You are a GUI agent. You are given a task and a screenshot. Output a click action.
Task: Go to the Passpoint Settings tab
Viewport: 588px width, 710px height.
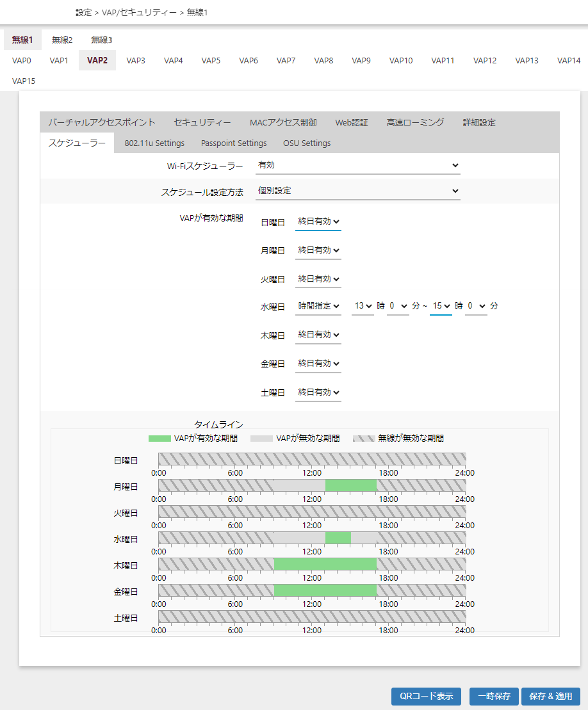pos(234,143)
